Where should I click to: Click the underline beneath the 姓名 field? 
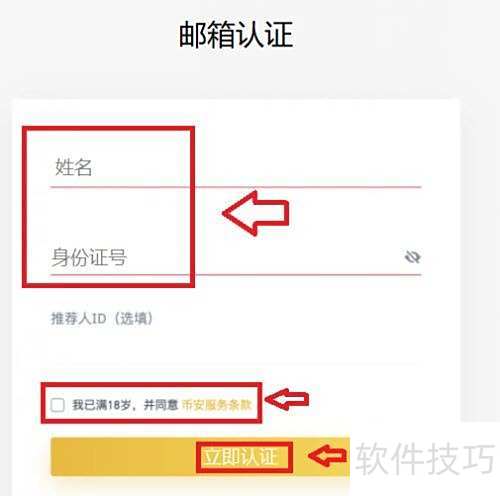point(236,187)
